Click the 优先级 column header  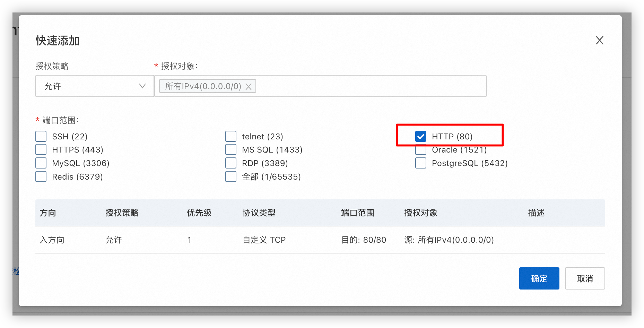[x=199, y=213]
